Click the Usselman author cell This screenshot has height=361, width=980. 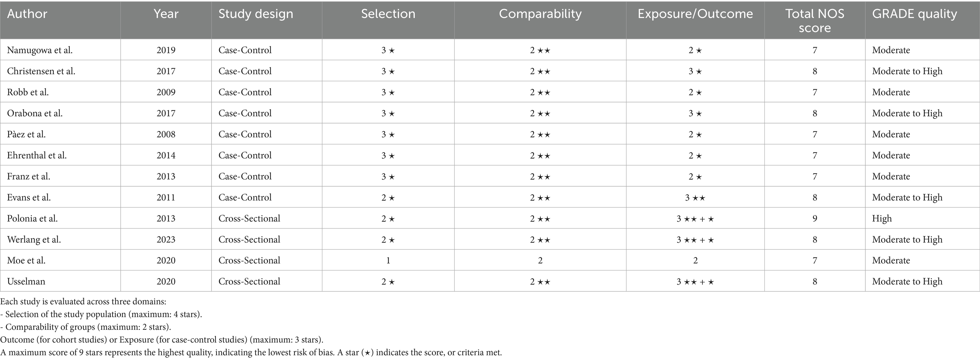click(26, 281)
